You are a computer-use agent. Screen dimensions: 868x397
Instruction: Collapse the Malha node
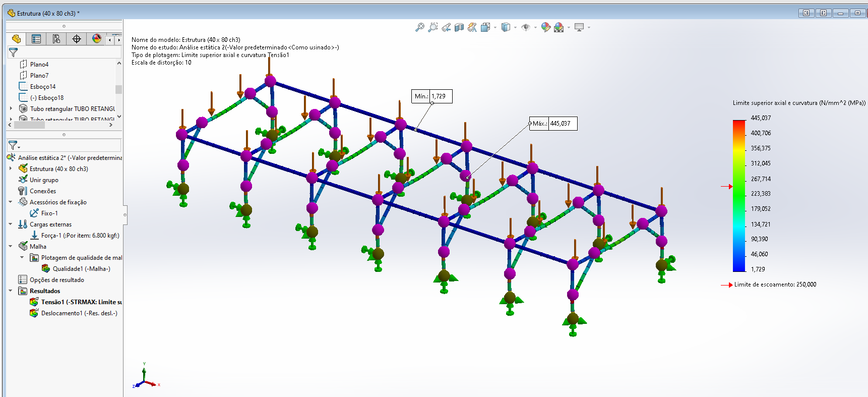(11, 246)
